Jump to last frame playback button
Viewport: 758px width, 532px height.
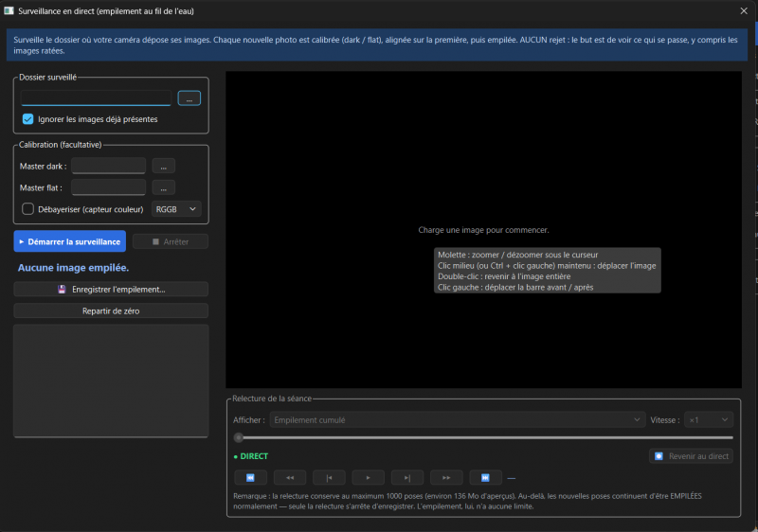point(485,477)
